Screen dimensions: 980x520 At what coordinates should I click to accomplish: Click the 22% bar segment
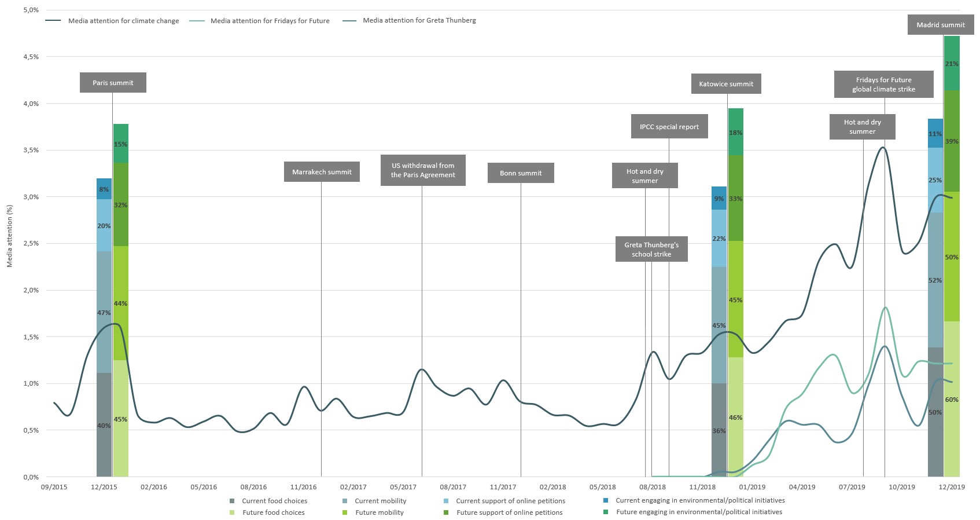719,238
